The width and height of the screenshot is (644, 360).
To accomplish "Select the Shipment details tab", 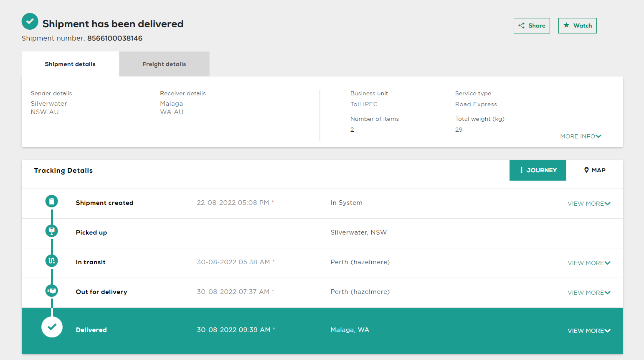I will (x=70, y=64).
